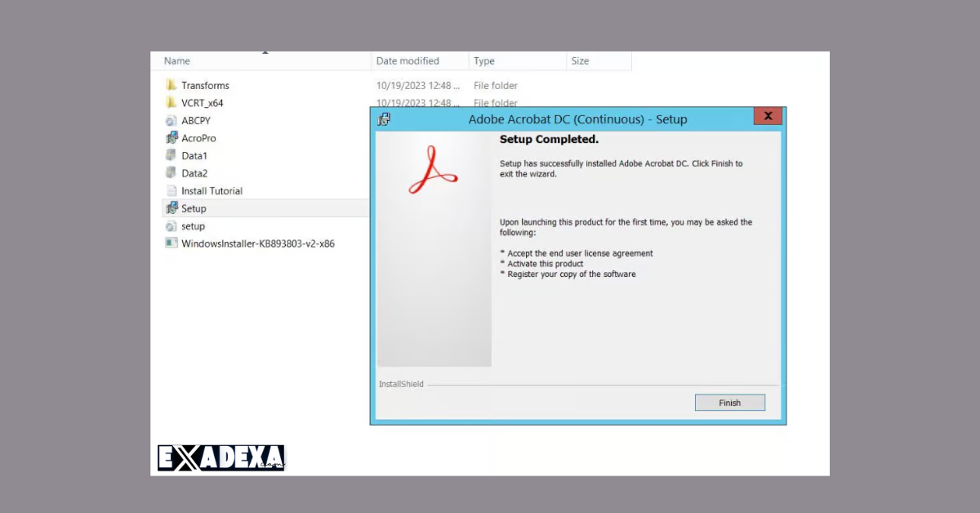
Task: Select the lowercase setup configuration file
Action: coord(194,225)
